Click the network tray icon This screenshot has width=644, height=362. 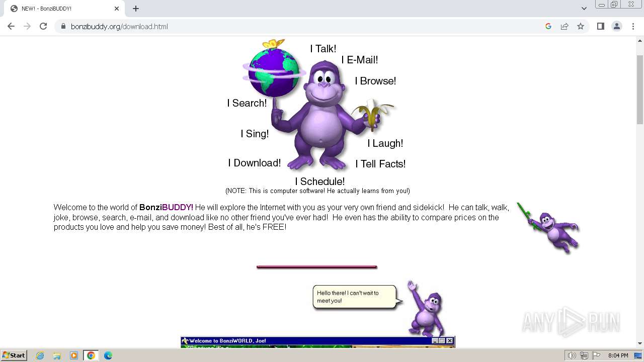click(x=584, y=355)
